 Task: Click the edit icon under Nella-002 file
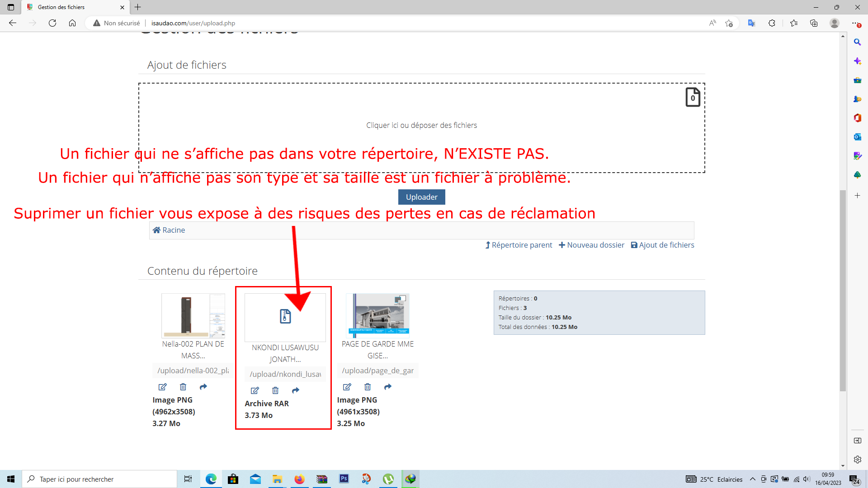click(x=162, y=387)
